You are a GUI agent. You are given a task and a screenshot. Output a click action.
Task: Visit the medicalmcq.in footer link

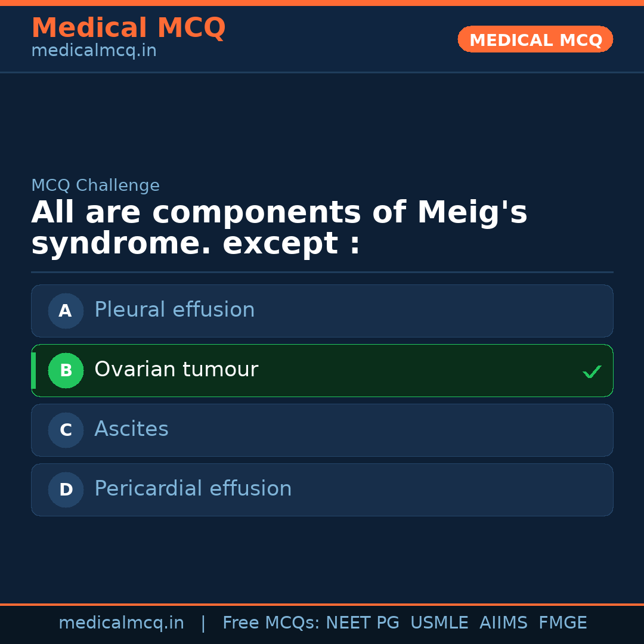(121, 622)
